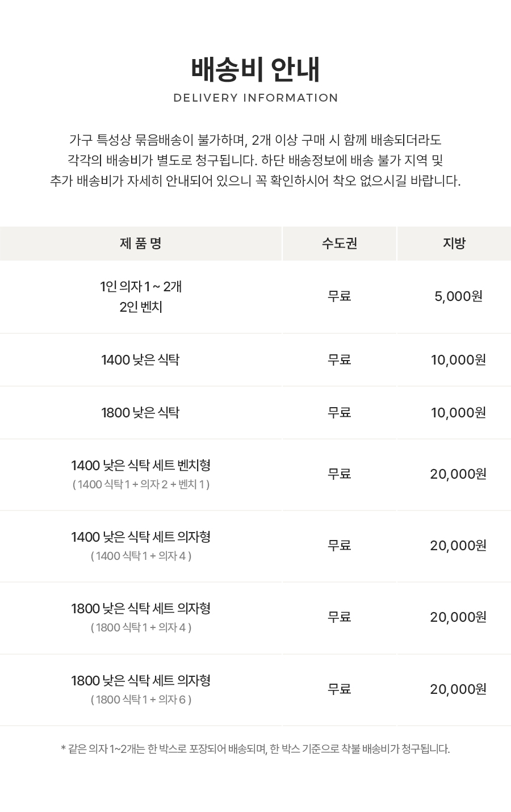The image size is (511, 812).
Task: Click the footnote about 착불 배송비
Action: (x=255, y=749)
